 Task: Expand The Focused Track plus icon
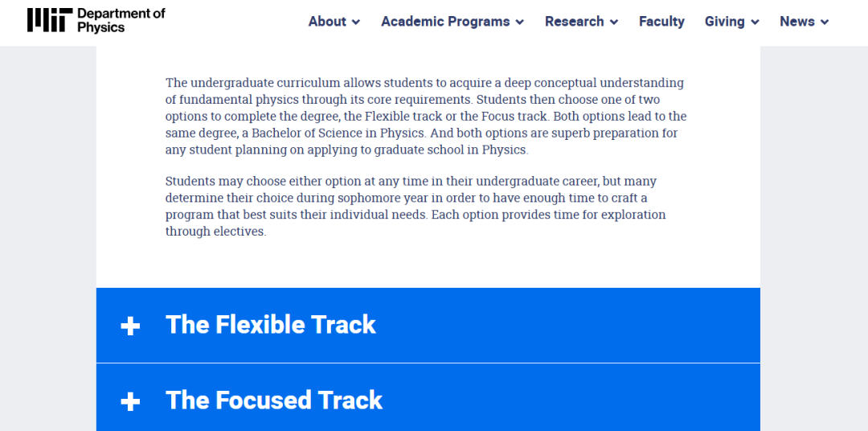point(130,401)
